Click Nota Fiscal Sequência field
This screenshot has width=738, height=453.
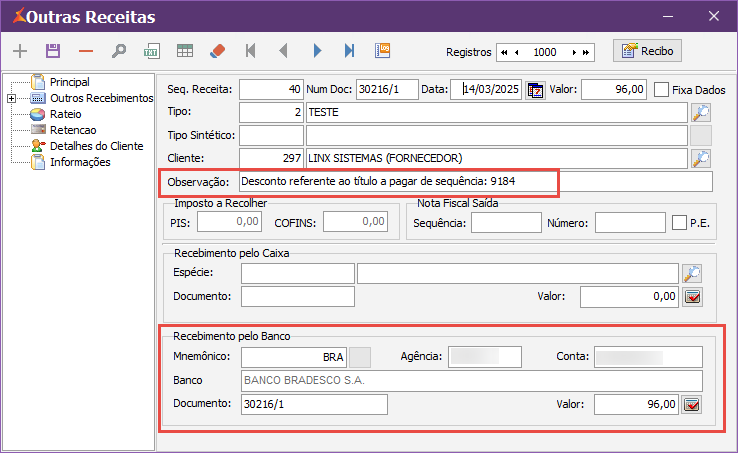(x=506, y=223)
